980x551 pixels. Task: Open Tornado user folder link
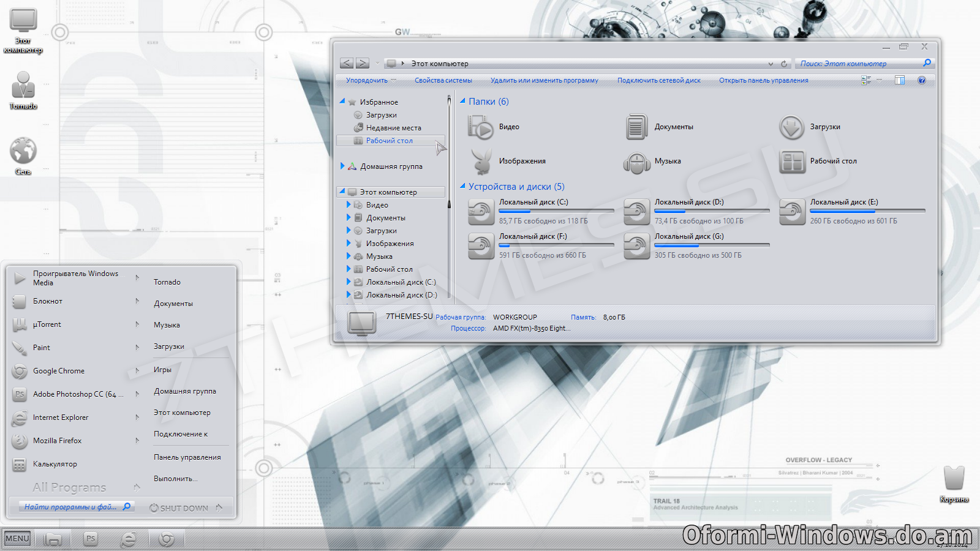[167, 282]
